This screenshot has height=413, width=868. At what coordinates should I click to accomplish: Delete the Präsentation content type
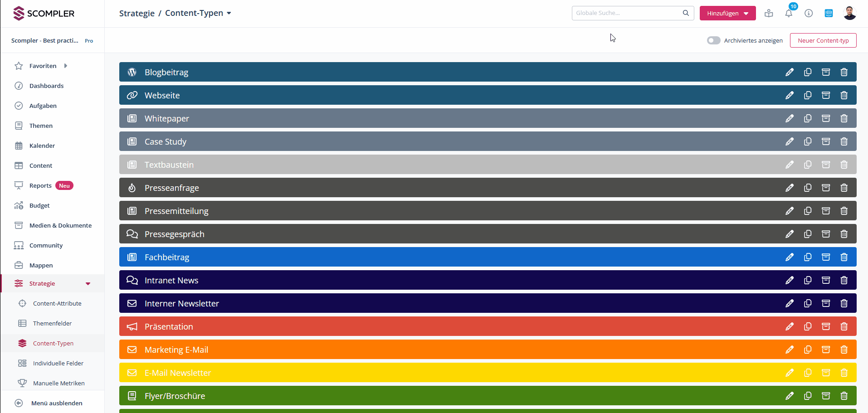click(x=844, y=326)
